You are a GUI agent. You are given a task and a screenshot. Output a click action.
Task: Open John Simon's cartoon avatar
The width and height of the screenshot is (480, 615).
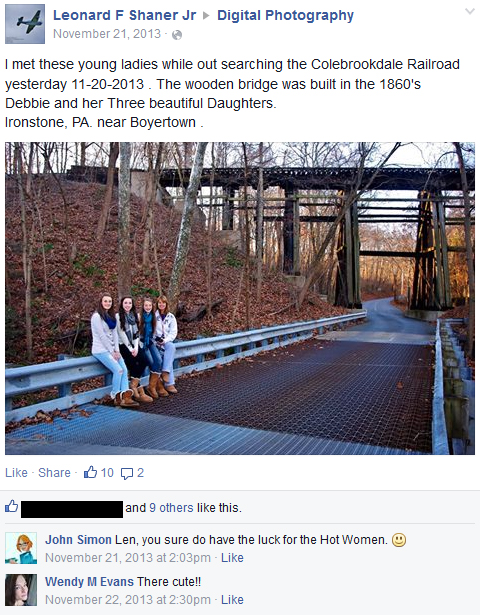[x=21, y=548]
